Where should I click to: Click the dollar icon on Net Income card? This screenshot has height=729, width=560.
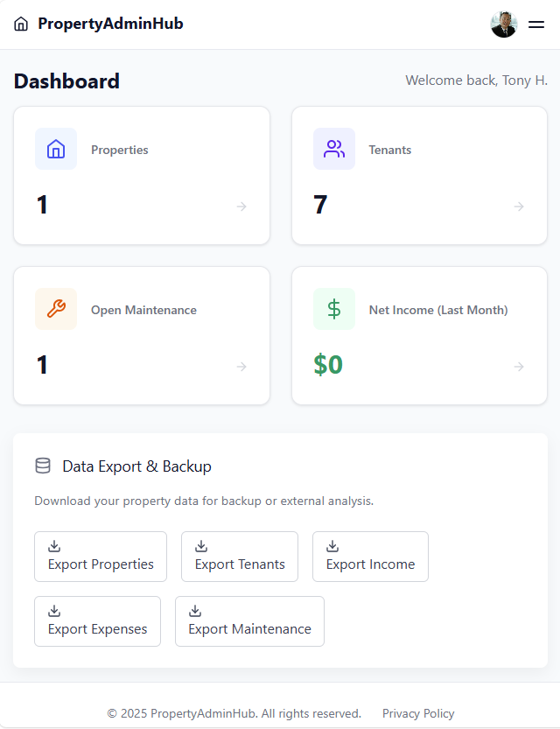point(333,309)
